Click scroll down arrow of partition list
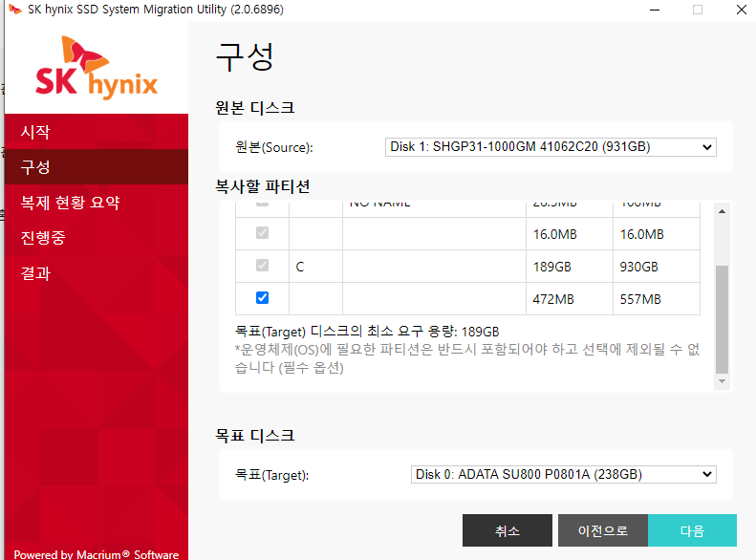756x560 pixels. [x=722, y=381]
